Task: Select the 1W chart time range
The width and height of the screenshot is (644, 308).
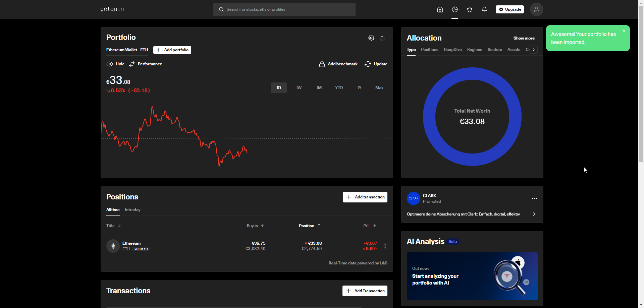Action: (299, 88)
